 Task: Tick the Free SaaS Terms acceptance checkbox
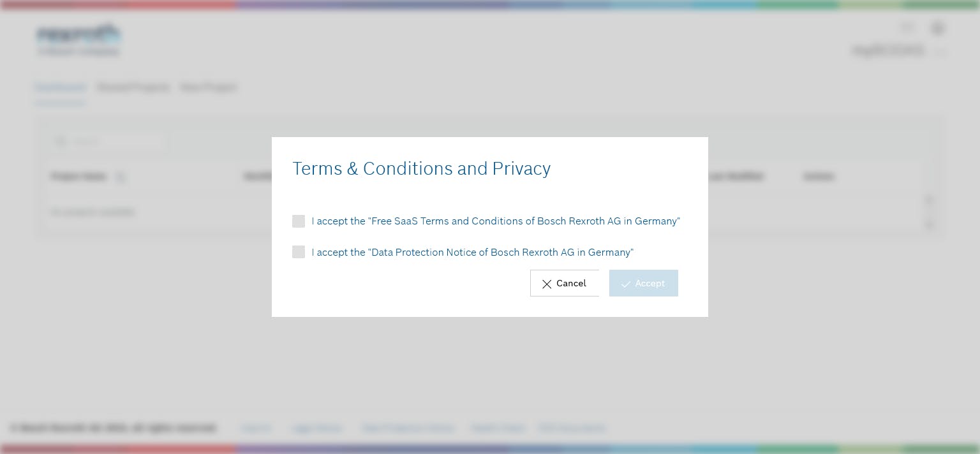point(299,221)
